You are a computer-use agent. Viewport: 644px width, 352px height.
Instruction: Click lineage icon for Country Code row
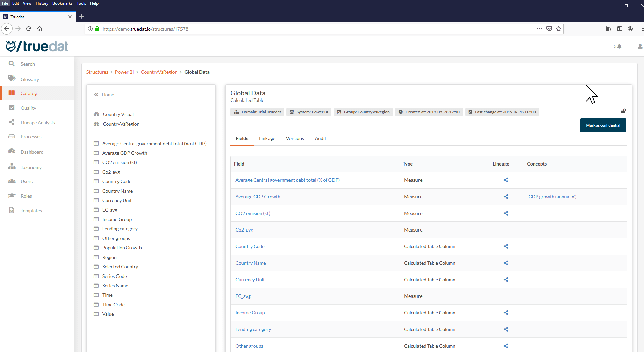click(x=506, y=246)
